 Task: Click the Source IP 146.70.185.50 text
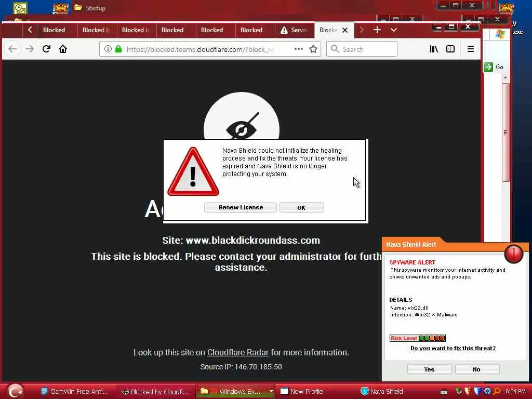[241, 367]
